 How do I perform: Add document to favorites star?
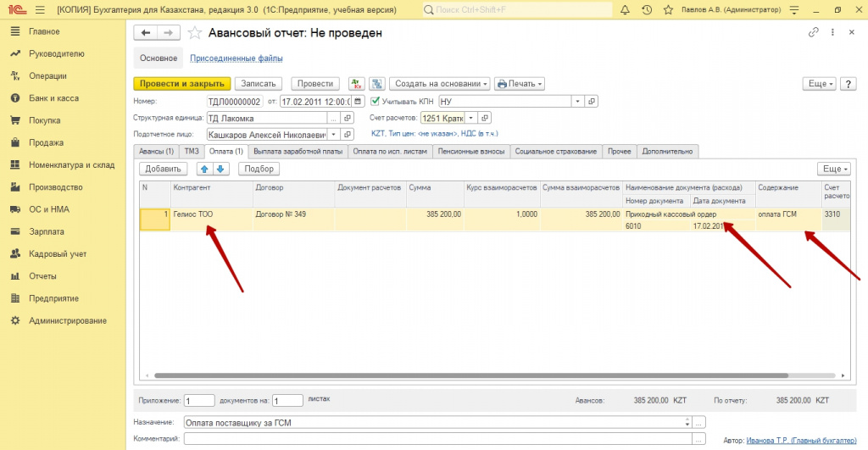click(194, 33)
